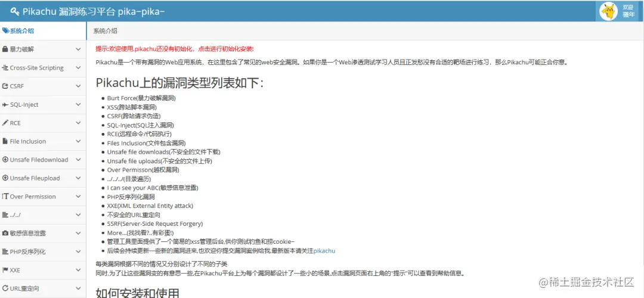The height and width of the screenshot is (298, 644).
Task: Click the RCE(远程命令/代码执行) list item
Action: (139, 134)
